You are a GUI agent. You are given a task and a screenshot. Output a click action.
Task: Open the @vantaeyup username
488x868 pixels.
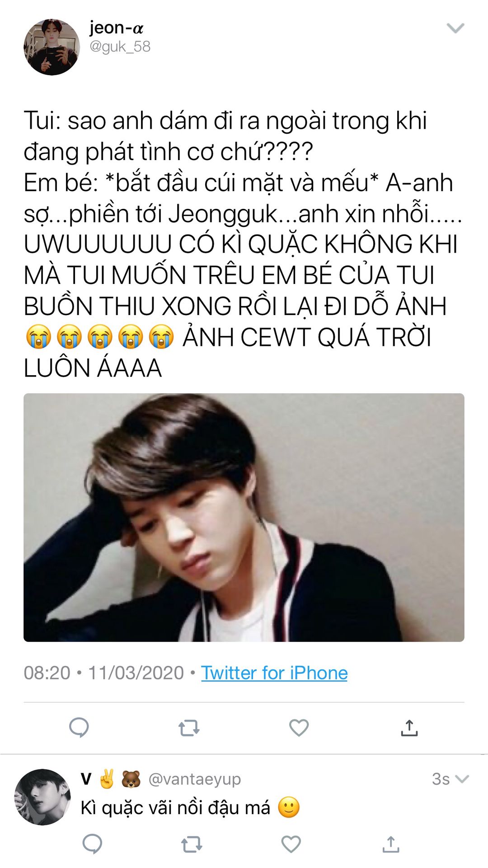point(194,779)
